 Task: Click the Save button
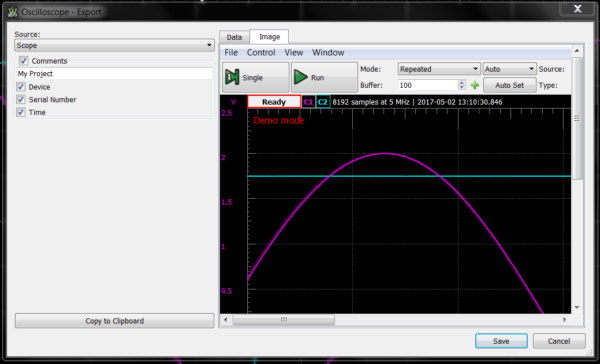point(501,341)
